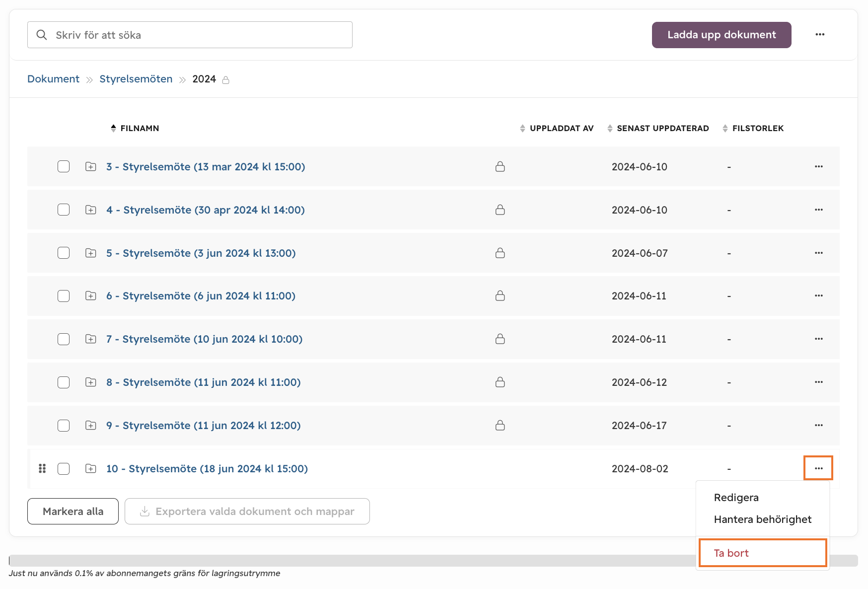
Task: Click Ladda upp dokument button
Action: pos(722,35)
